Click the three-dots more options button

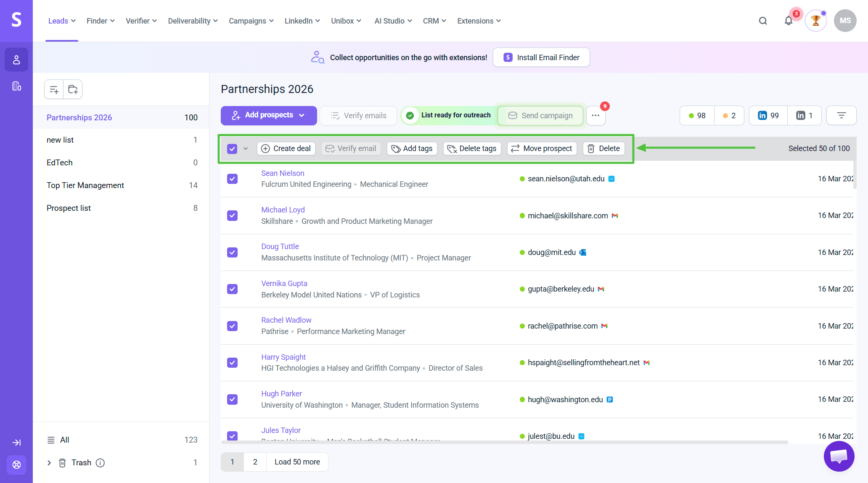pos(595,115)
